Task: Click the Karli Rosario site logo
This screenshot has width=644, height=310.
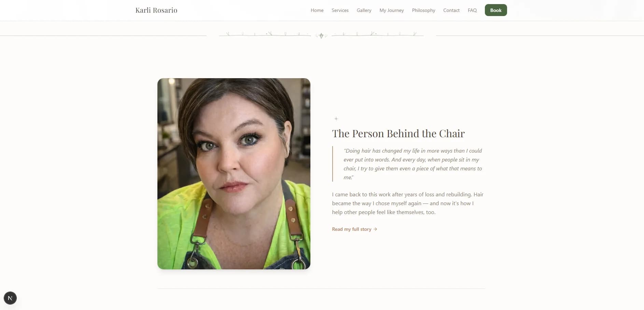Action: pos(156,10)
